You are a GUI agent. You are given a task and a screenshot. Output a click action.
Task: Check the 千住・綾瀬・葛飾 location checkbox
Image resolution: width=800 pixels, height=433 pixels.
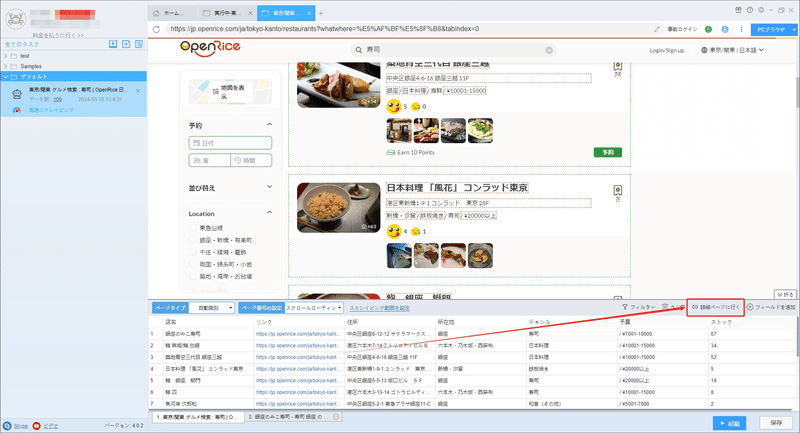[x=193, y=252]
